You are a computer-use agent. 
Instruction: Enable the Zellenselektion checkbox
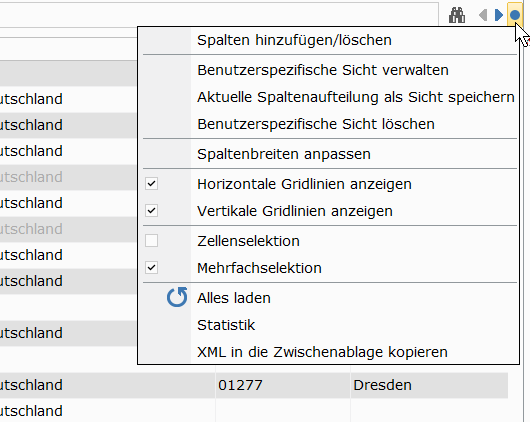click(x=151, y=241)
